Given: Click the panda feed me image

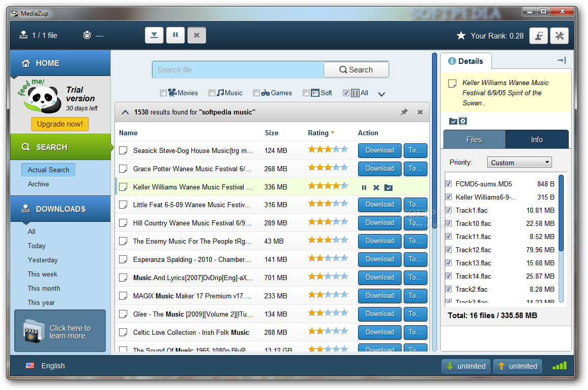Looking at the screenshot, I should (41, 97).
